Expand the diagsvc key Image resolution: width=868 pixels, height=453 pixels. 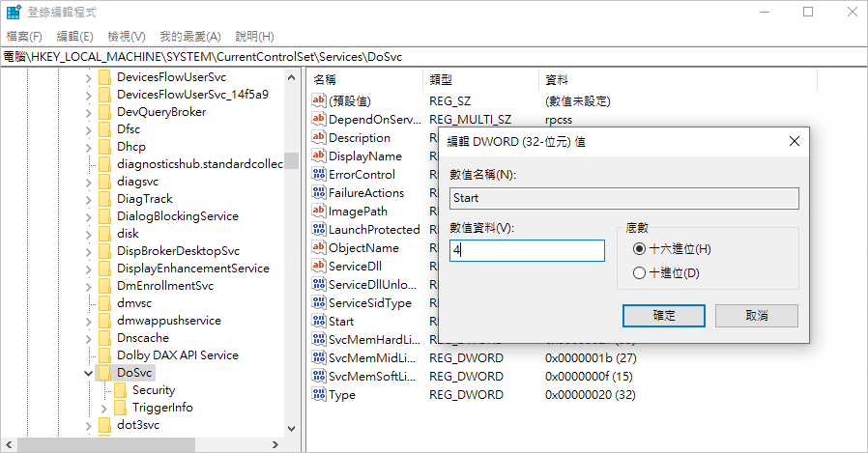89,182
